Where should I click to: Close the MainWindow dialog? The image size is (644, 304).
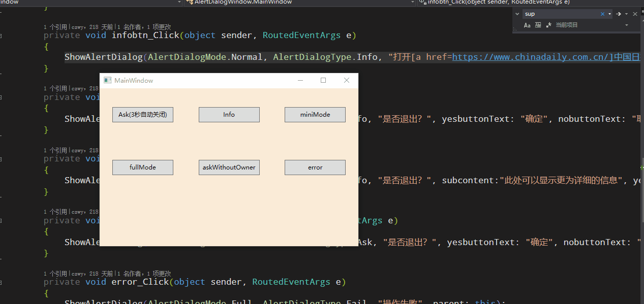click(x=347, y=80)
